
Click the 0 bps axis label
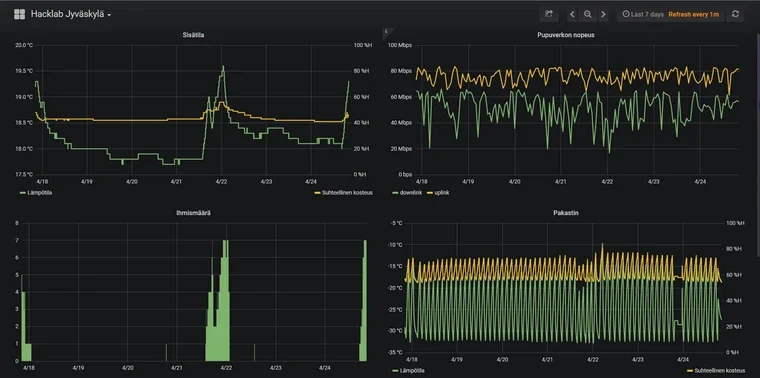coord(404,174)
